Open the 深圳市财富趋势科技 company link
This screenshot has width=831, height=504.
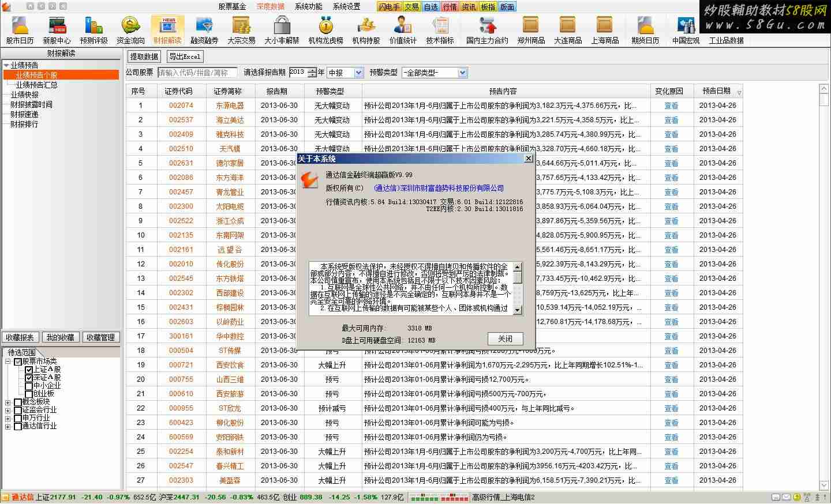tap(439, 188)
